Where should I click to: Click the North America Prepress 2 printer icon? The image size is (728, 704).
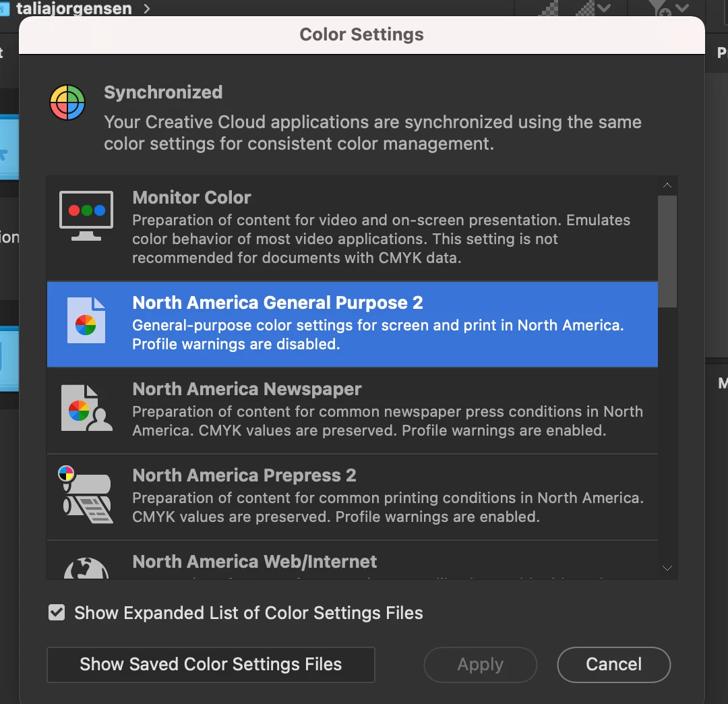point(86,494)
